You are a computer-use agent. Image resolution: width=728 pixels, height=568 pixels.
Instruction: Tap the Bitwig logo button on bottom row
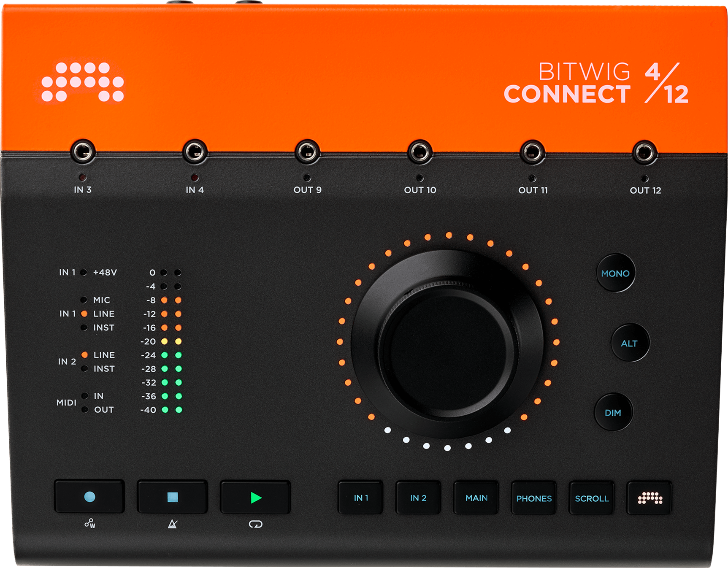tap(650, 498)
